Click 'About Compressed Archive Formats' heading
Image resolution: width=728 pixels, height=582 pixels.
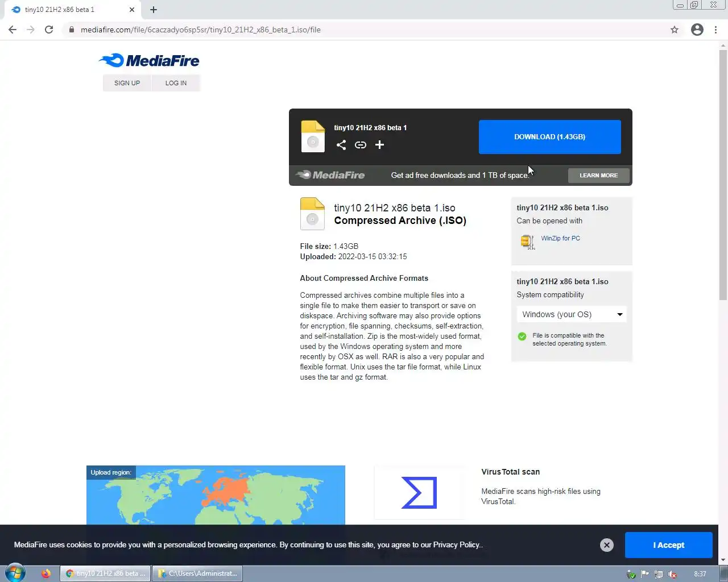364,278
